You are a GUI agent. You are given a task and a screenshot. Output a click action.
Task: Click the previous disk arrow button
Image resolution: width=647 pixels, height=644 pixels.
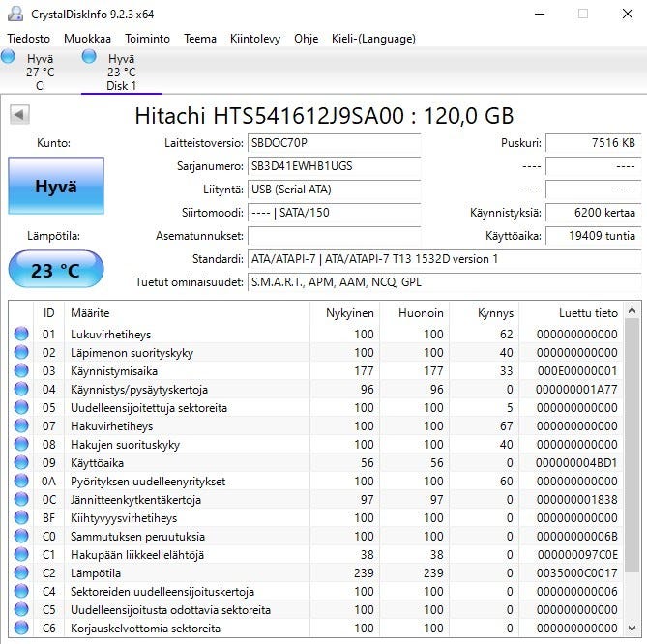coord(19,114)
